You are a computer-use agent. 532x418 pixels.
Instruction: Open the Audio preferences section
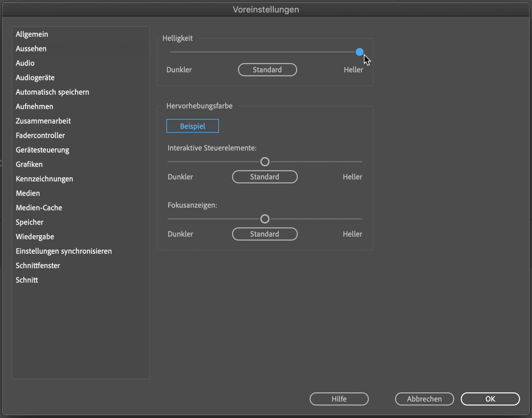(25, 63)
